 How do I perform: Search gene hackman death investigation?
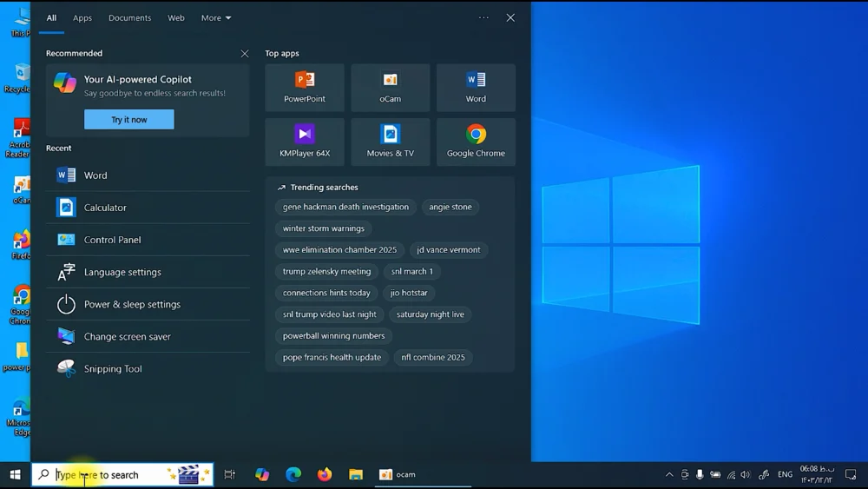coord(345,207)
